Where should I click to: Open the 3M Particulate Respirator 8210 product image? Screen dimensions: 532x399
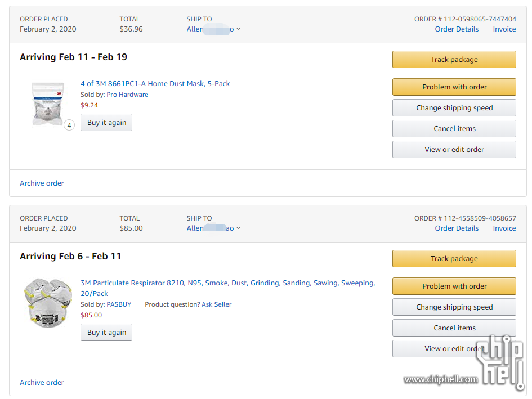coord(48,303)
